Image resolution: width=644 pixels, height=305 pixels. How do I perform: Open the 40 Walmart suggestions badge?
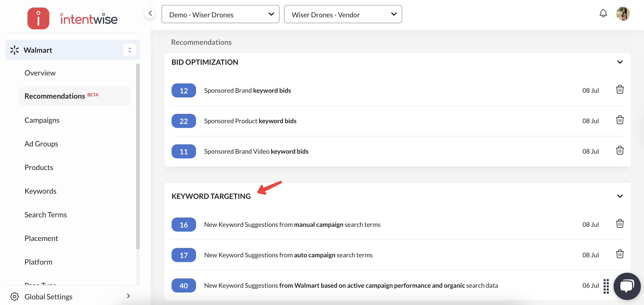184,285
